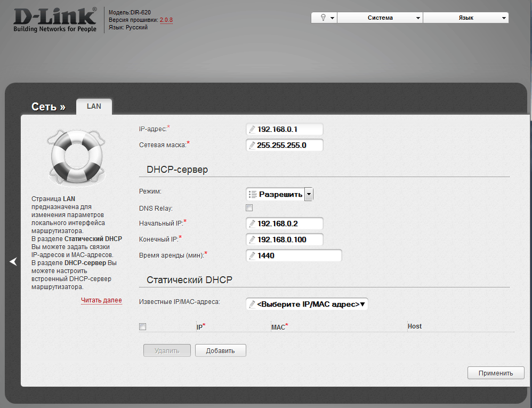The image size is (532, 408).
Task: Click the Начальный IP input field
Action: [x=289, y=223]
